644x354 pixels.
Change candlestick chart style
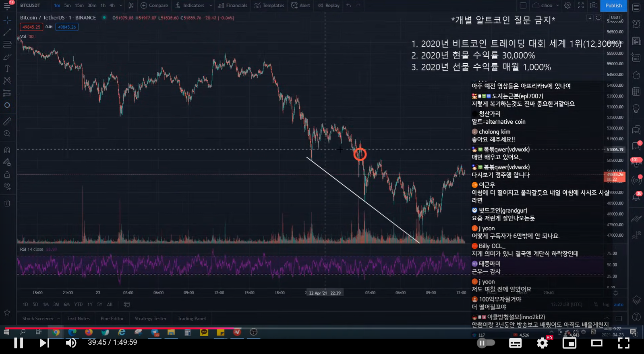coord(131,6)
